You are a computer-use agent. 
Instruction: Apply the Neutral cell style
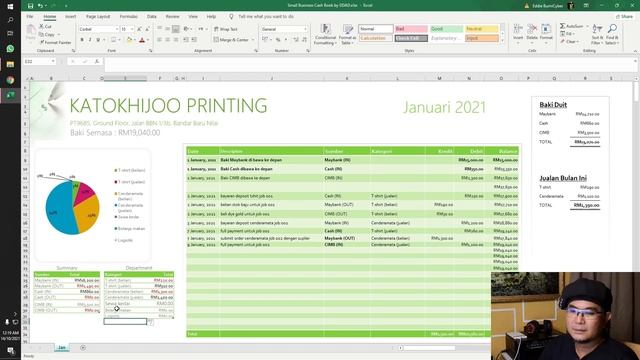tap(482, 29)
